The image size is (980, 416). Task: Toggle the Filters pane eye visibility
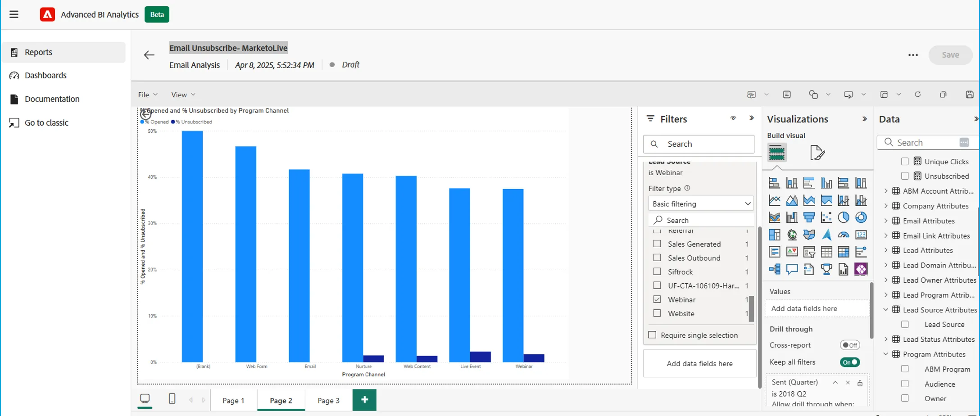pos(733,118)
